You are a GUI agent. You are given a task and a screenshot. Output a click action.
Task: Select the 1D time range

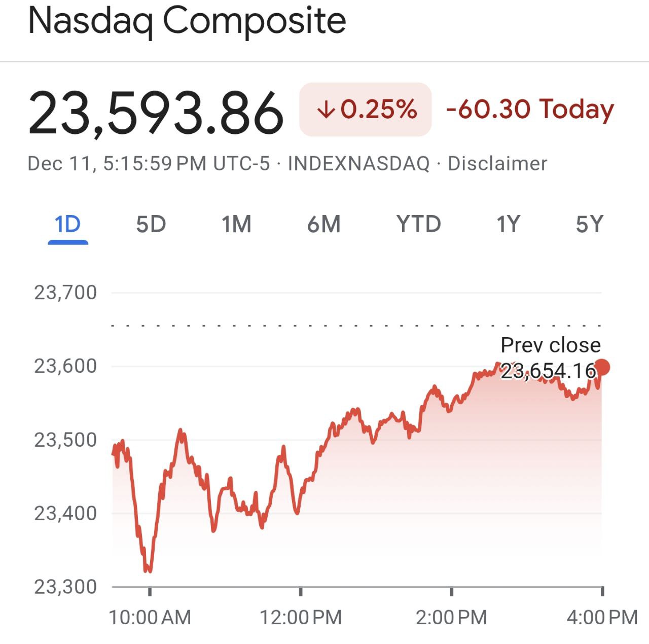[68, 224]
